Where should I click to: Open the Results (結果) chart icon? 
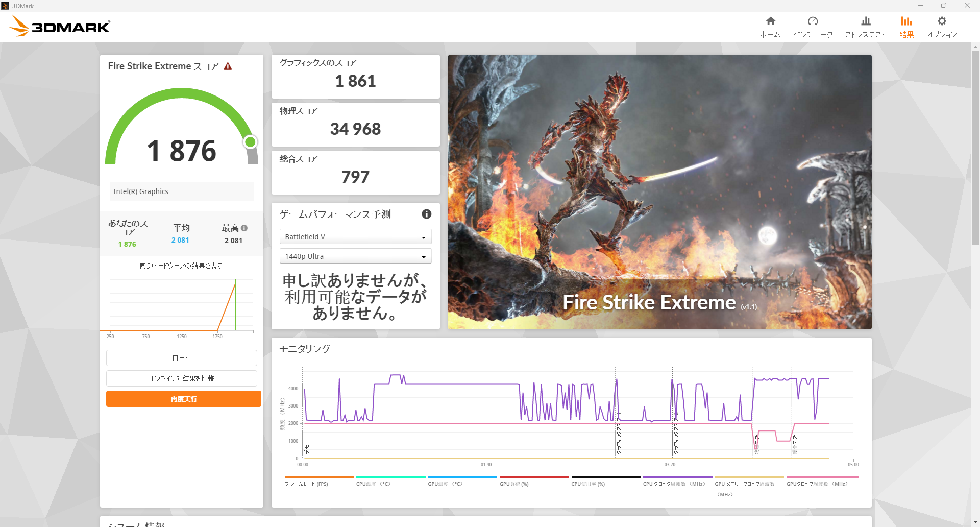906,21
